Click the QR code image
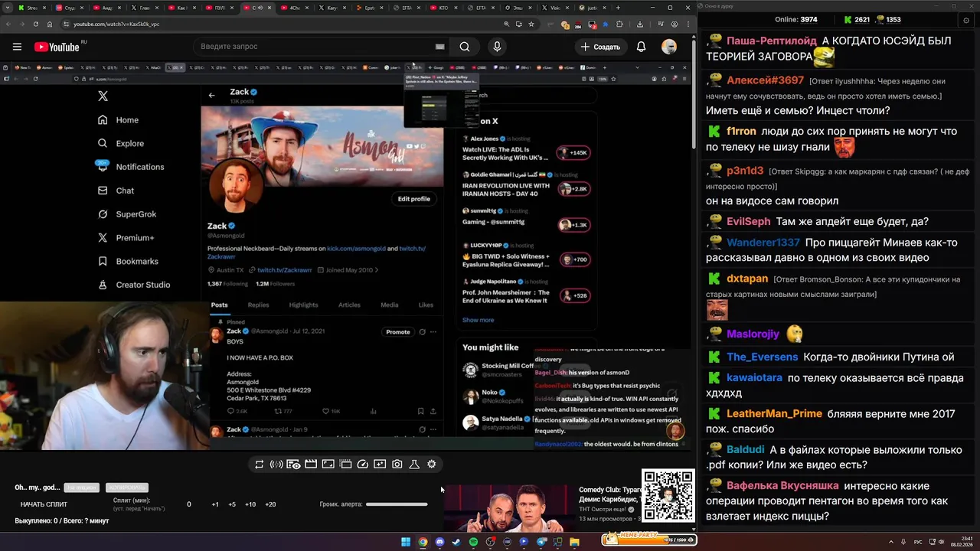 coord(668,496)
